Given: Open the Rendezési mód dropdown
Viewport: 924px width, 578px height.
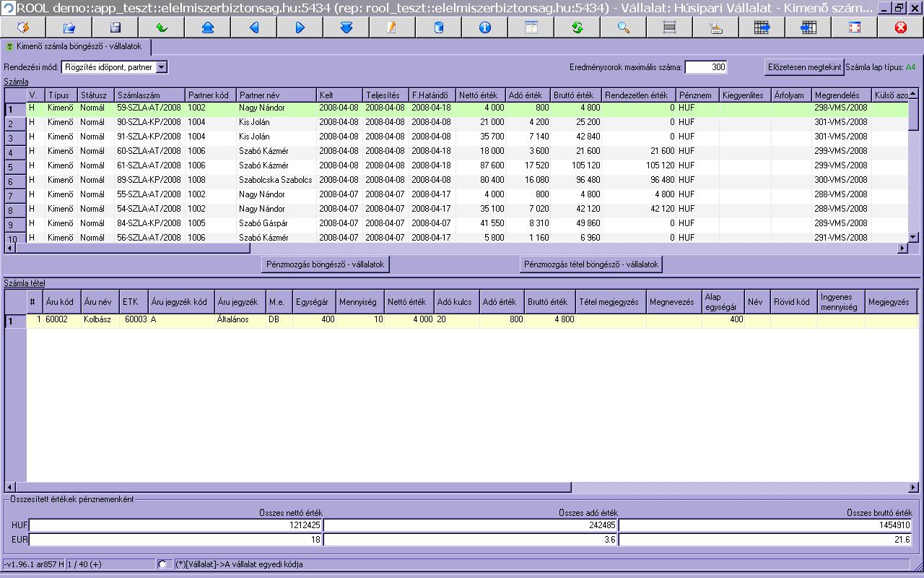Looking at the screenshot, I should pyautogui.click(x=161, y=67).
